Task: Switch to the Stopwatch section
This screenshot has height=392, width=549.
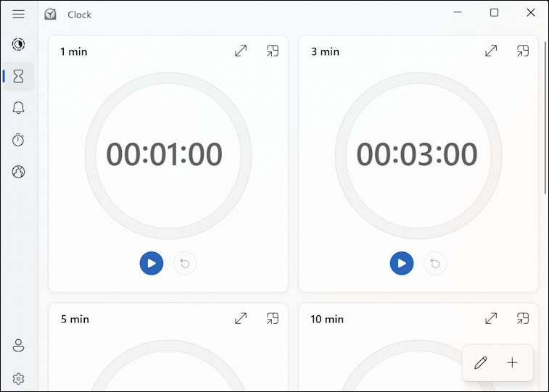Action: pyautogui.click(x=19, y=140)
